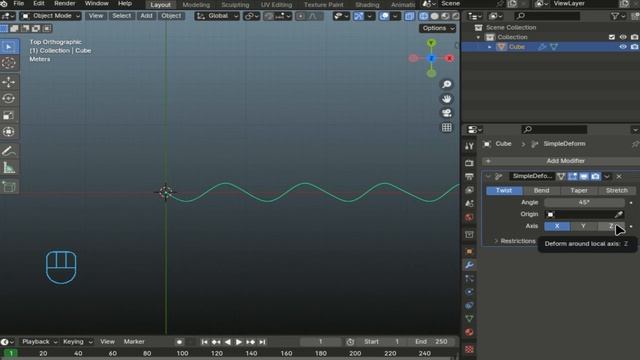
Task: Open the viewport Add menu
Action: click(x=146, y=16)
